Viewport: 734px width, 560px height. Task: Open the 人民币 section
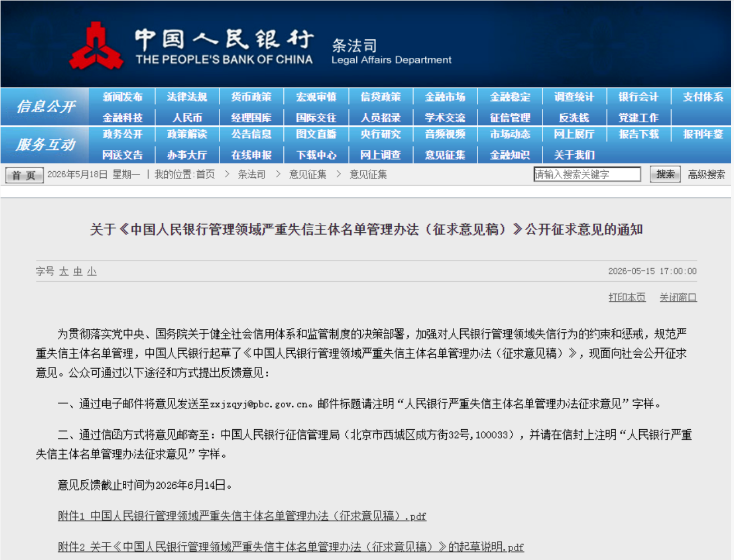[187, 118]
